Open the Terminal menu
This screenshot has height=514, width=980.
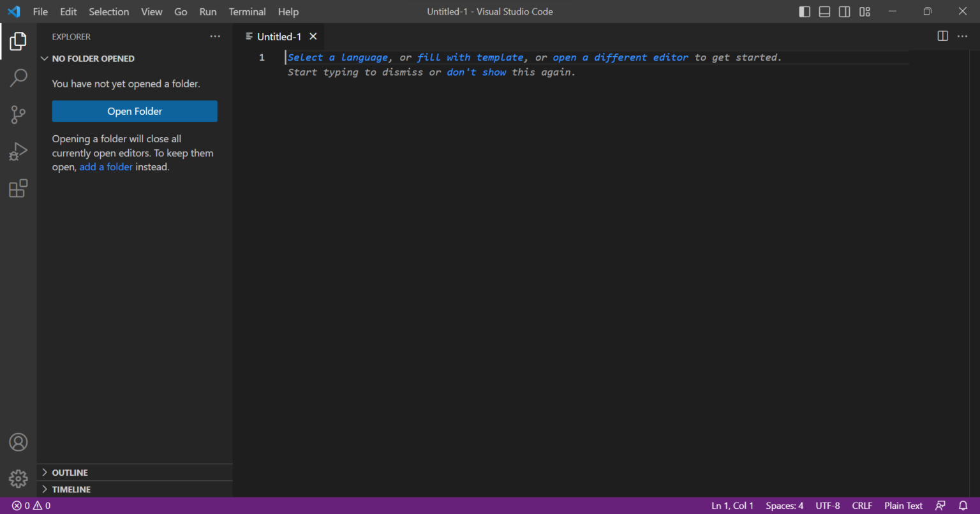tap(248, 11)
